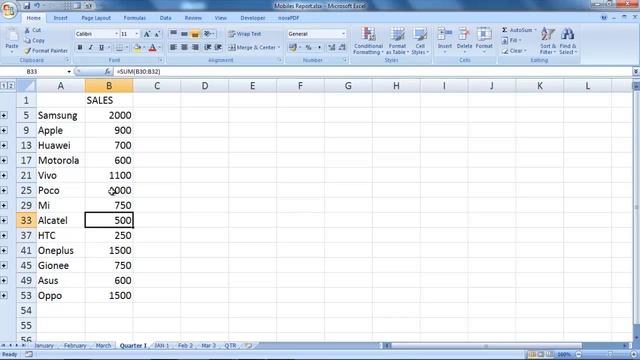Viewport: 640px width, 360px height.
Task: Click into the formula bar
Action: pos(371,71)
